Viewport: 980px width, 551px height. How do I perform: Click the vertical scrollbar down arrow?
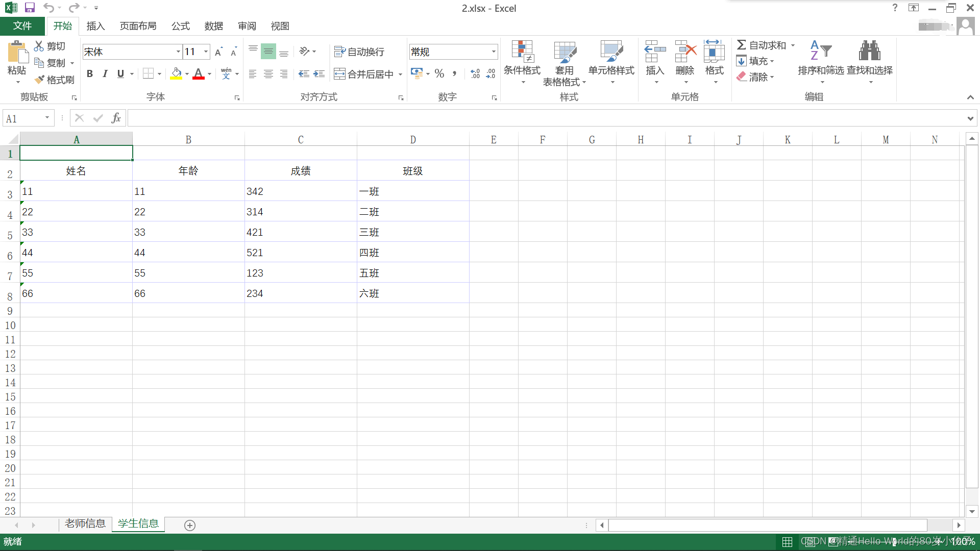tap(972, 511)
